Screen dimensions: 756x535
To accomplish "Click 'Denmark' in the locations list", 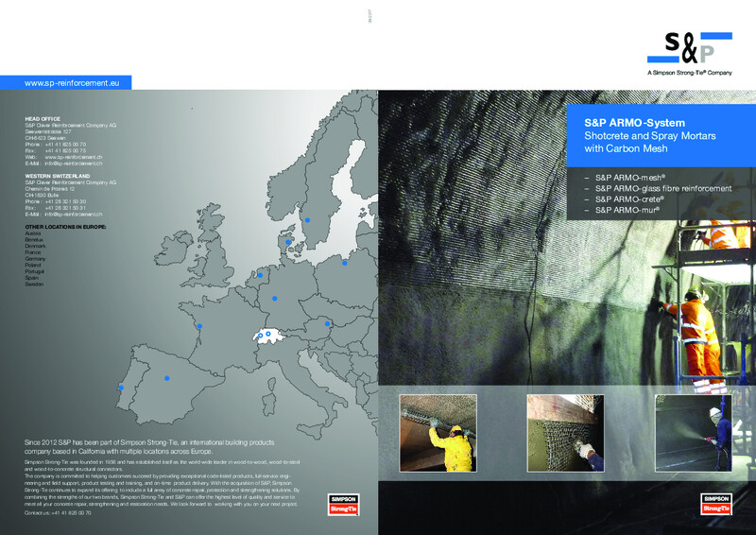I will (x=35, y=246).
